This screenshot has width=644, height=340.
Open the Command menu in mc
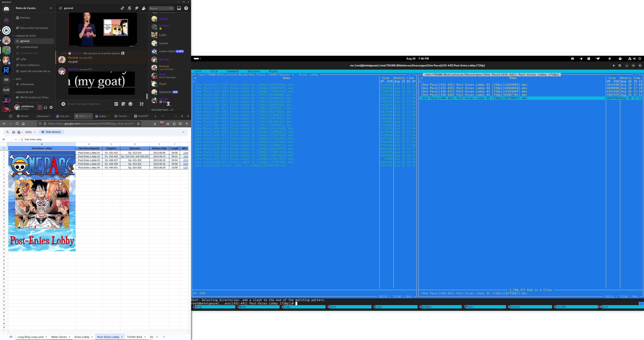[232, 71]
